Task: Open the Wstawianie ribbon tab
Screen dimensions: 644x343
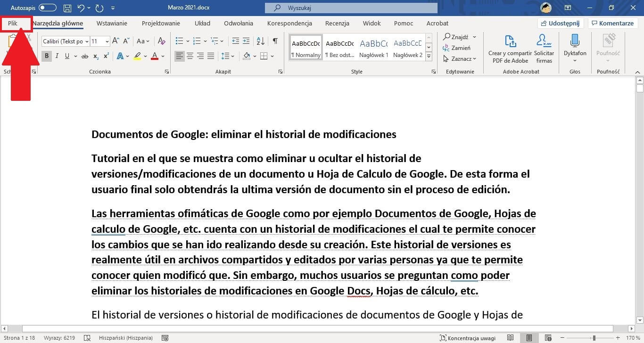Action: (112, 23)
